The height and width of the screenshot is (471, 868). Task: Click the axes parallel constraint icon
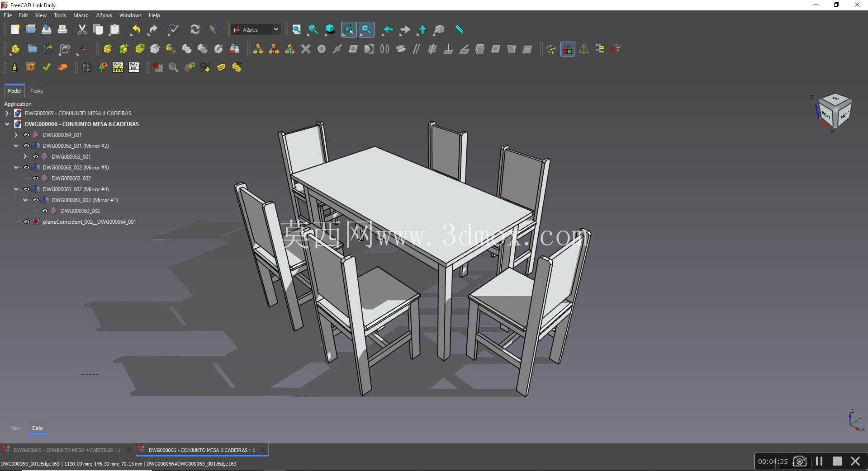tap(416, 49)
